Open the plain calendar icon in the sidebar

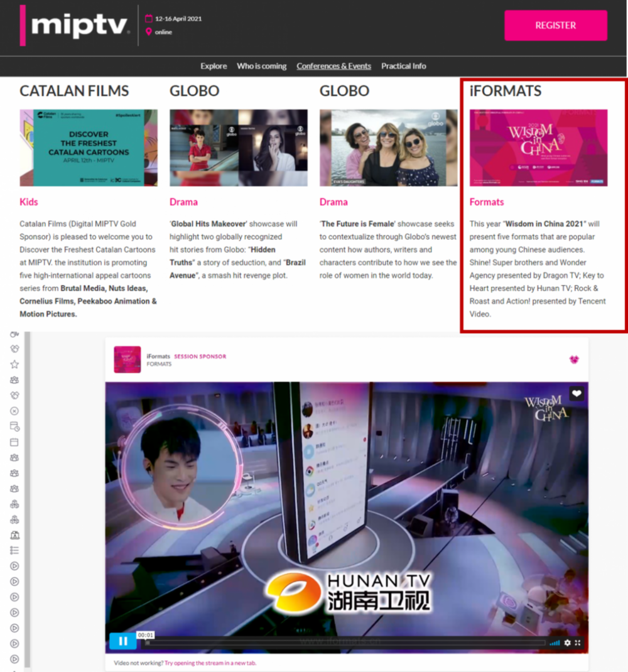click(14, 442)
